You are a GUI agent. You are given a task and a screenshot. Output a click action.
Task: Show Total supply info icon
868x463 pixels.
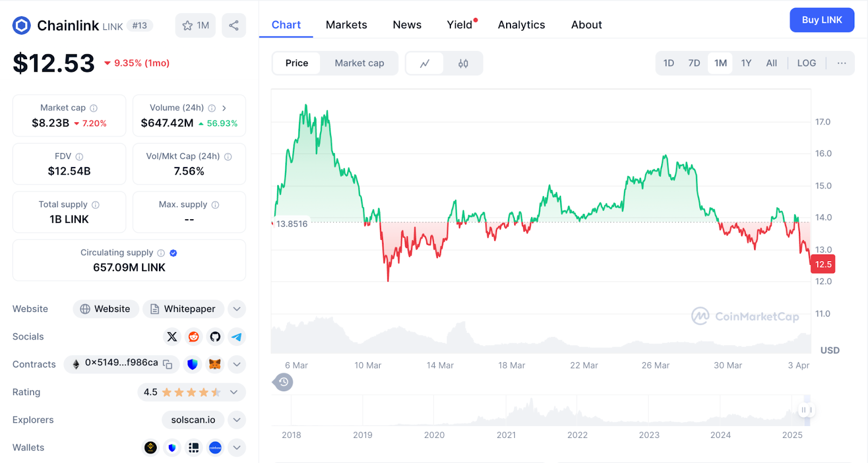tap(95, 205)
